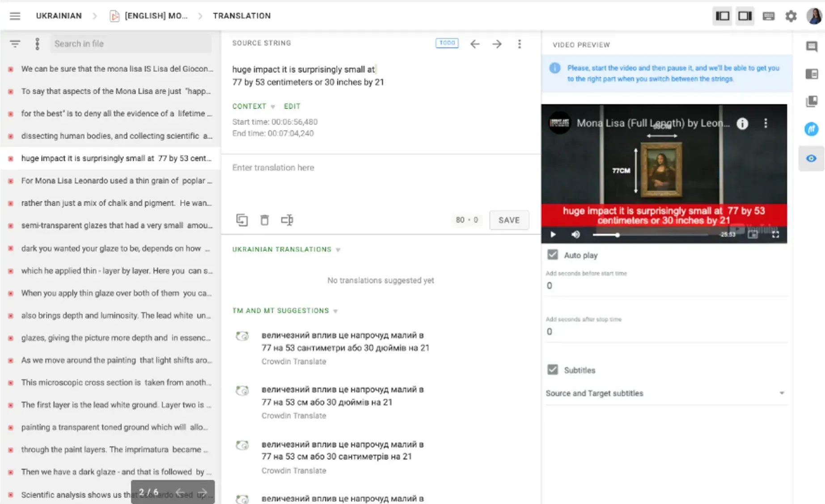Viewport: 825px width, 504px height.
Task: Open the comments panel icon in right sidebar
Action: tap(812, 46)
